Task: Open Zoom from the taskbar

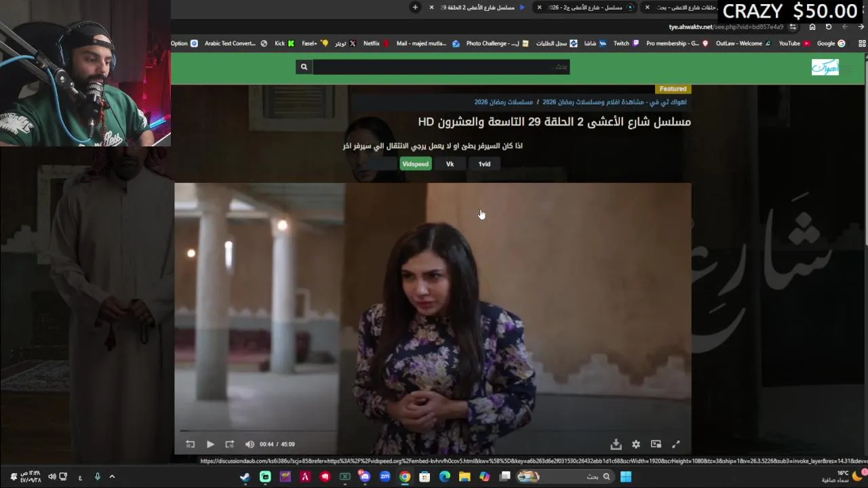Action: 385,477
